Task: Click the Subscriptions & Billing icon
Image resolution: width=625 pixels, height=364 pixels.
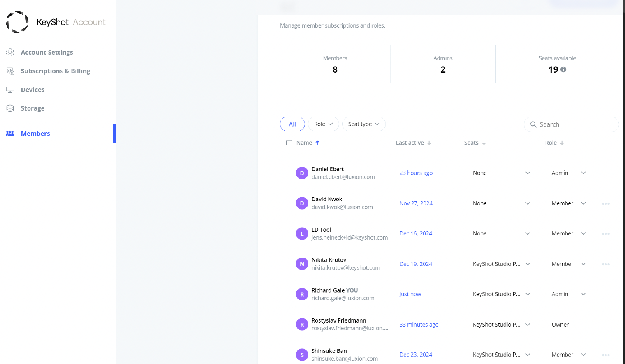Action: [10, 71]
